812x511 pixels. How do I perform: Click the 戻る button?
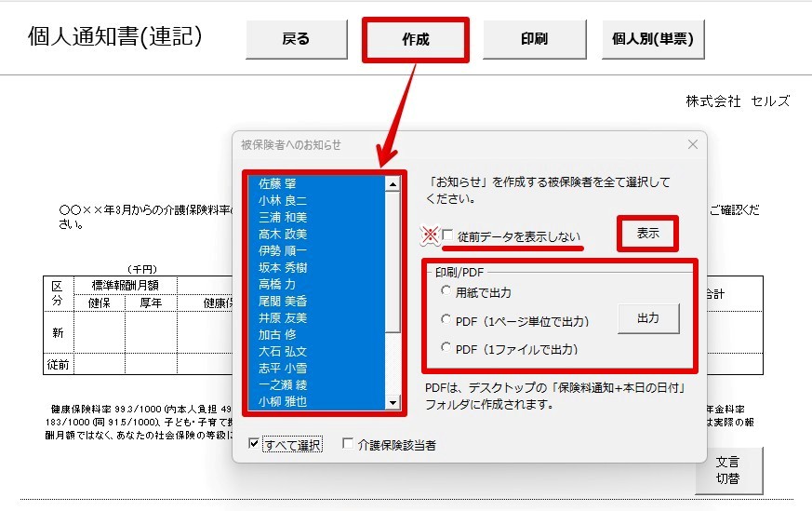coord(296,39)
